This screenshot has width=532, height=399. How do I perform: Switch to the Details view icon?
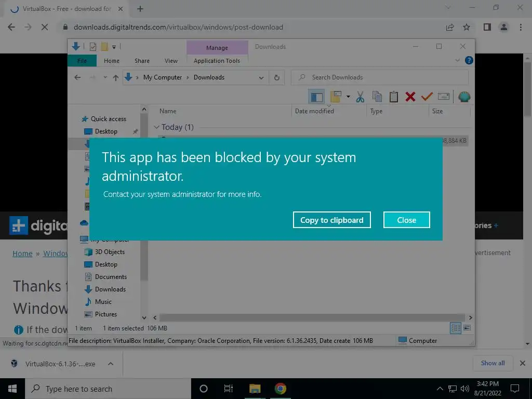456,328
